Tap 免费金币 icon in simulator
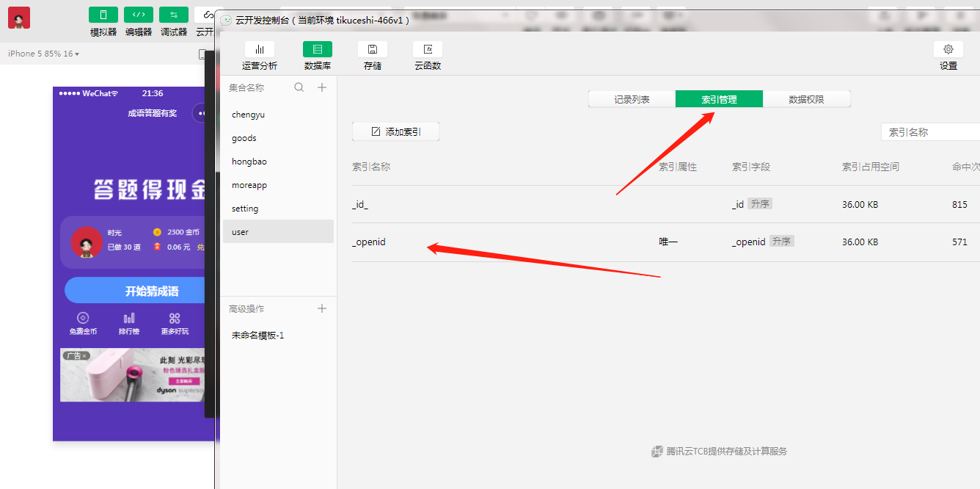 83,318
